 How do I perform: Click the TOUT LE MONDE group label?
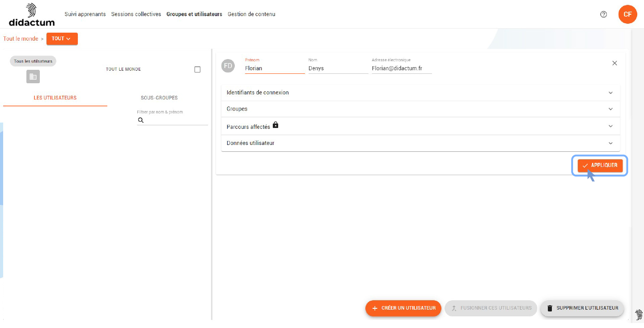coord(123,69)
